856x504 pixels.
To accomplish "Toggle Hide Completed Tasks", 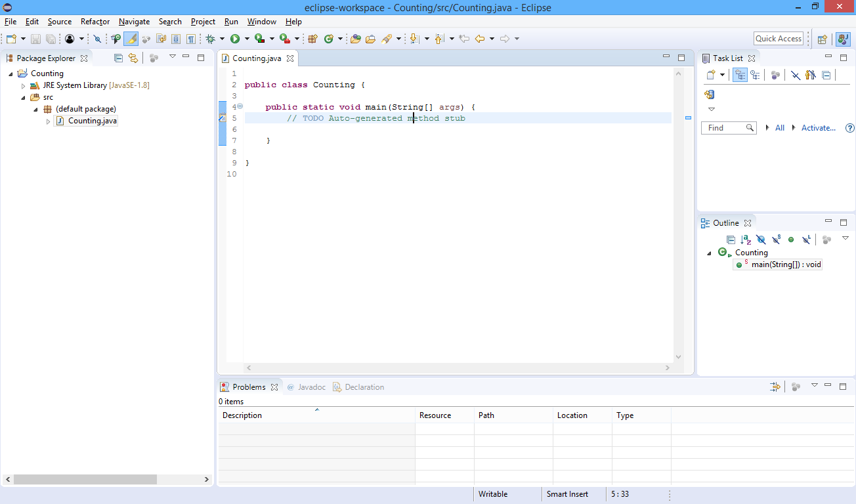I will [x=795, y=75].
